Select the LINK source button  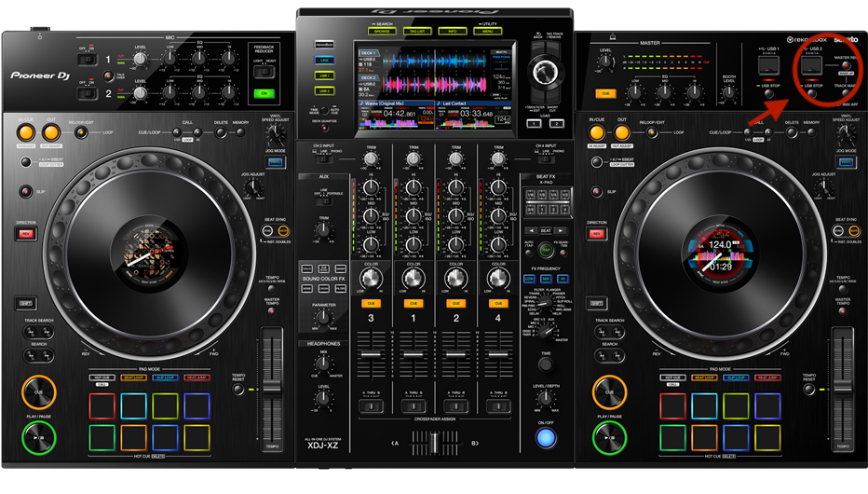(x=324, y=60)
